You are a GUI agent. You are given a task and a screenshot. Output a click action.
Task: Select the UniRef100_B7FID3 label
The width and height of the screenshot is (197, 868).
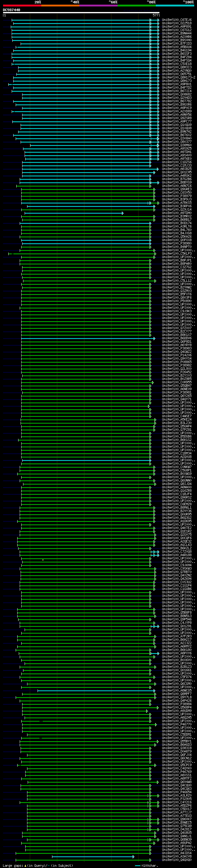click(x=176, y=43)
